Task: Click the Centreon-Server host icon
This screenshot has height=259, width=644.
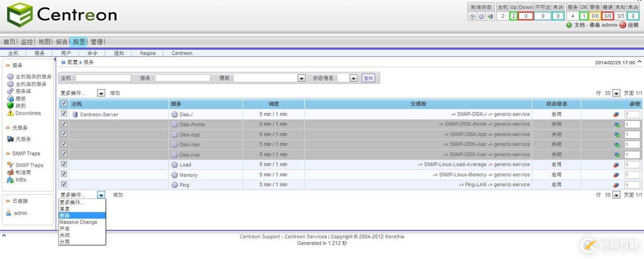Action: pyautogui.click(x=75, y=114)
